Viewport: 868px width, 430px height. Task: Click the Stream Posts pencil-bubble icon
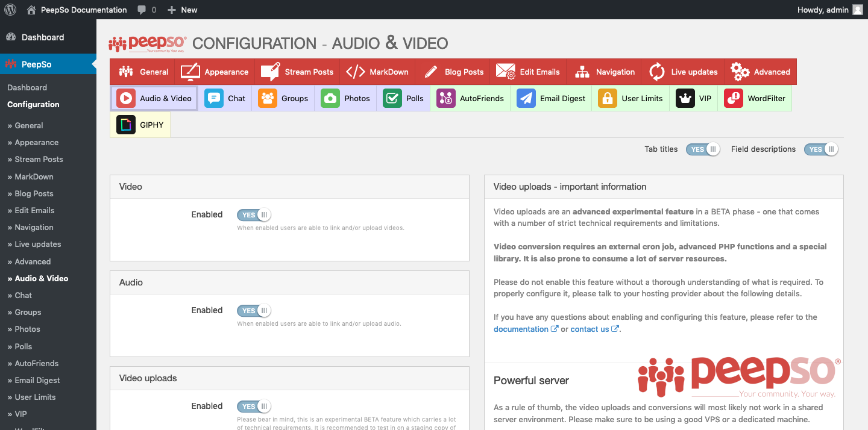click(270, 72)
